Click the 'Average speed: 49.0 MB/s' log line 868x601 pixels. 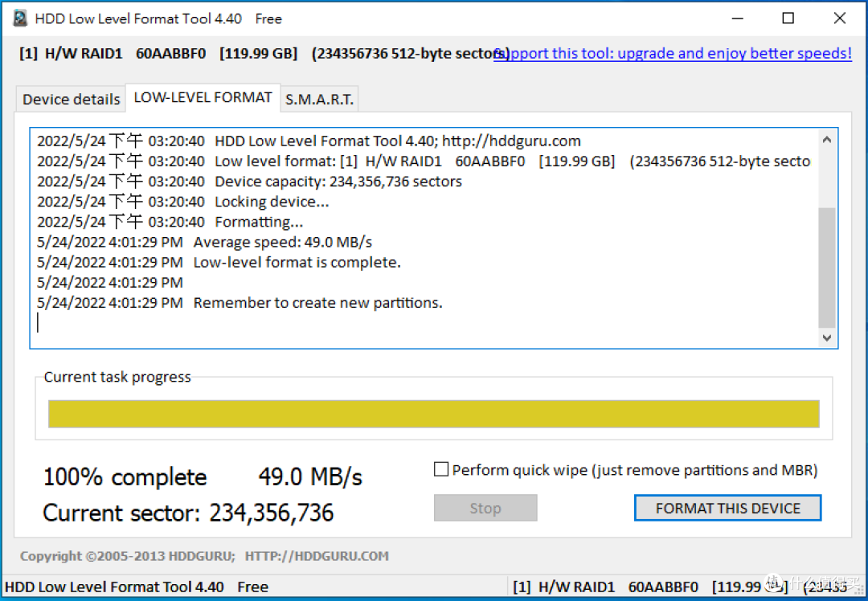point(204,242)
